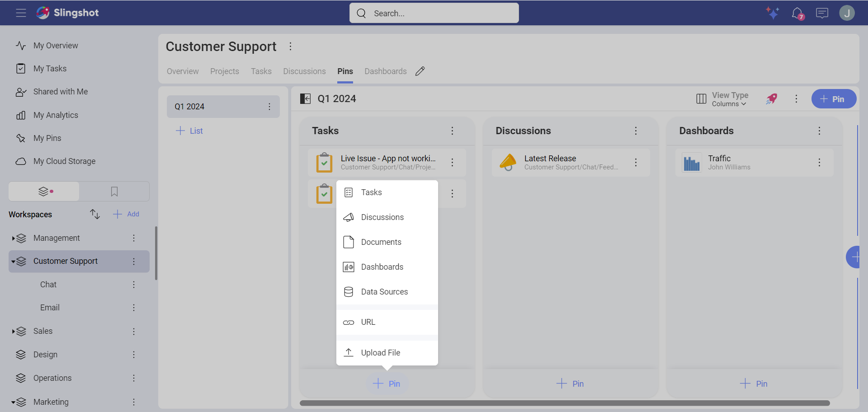Screen dimensions: 868x412
Task: Click the workspaces sort arrows icon
Action: click(x=94, y=214)
